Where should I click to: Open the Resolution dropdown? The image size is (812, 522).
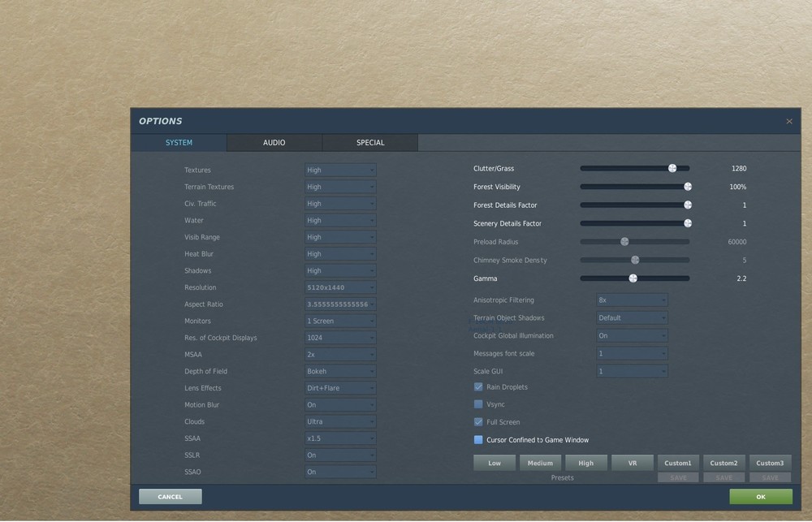click(339, 287)
